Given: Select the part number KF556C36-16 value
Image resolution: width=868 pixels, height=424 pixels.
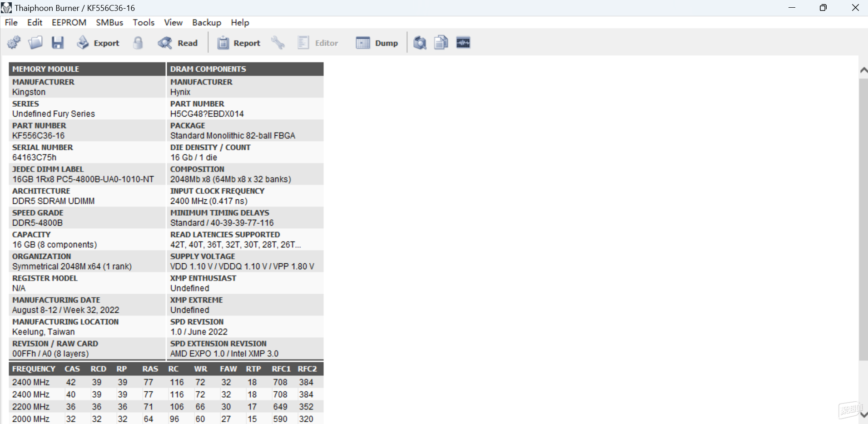Looking at the screenshot, I should click(x=38, y=136).
